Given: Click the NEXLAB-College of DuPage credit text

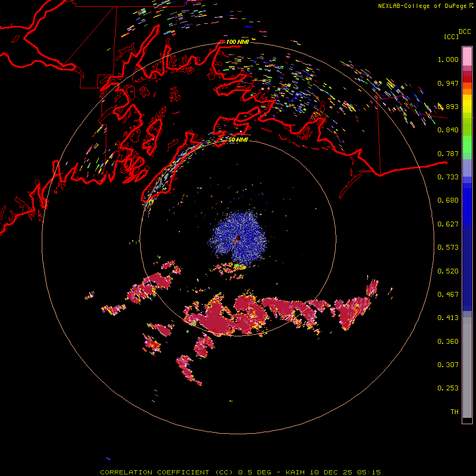Looking at the screenshot, I should pos(426,6).
